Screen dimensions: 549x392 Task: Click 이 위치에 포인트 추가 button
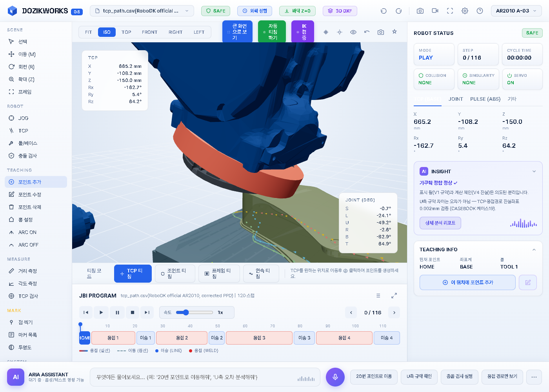(x=467, y=282)
